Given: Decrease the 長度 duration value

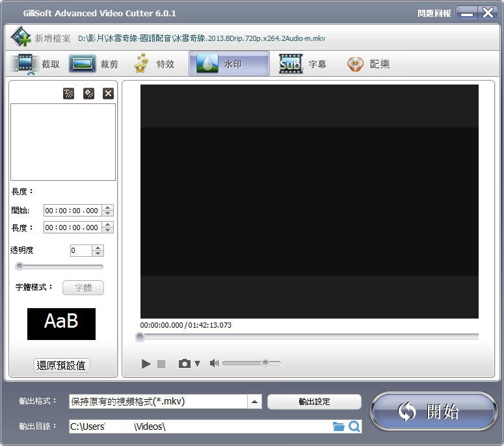Looking at the screenshot, I should 108,230.
